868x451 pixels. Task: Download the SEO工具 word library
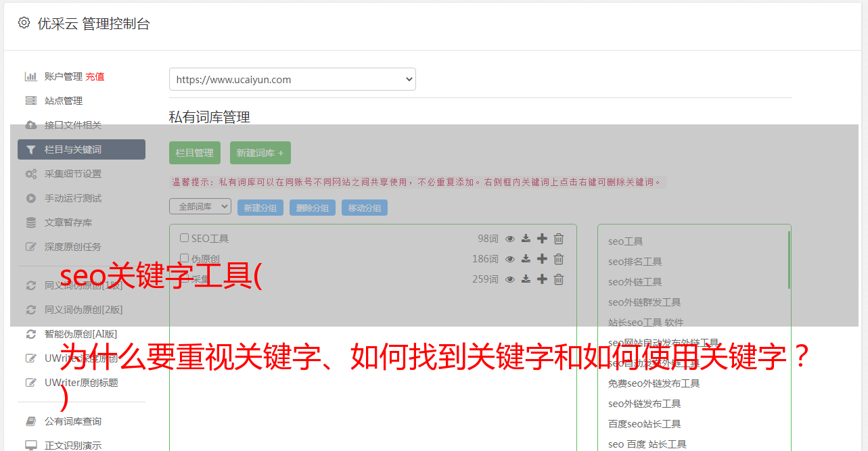point(526,239)
